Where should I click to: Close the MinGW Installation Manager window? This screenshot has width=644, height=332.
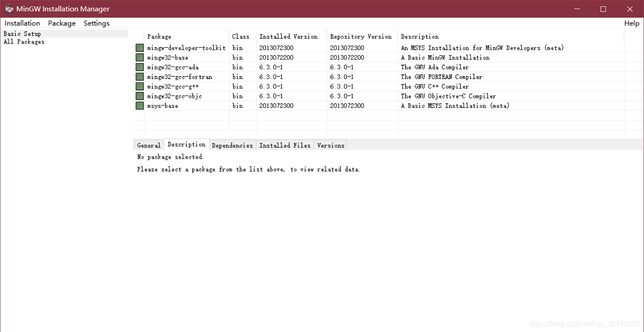(630, 9)
